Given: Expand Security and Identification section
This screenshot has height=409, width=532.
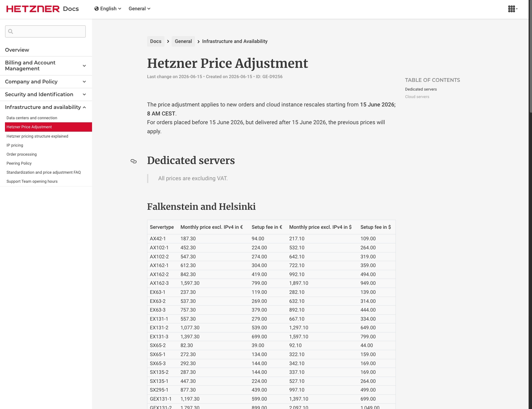Looking at the screenshot, I should (46, 94).
